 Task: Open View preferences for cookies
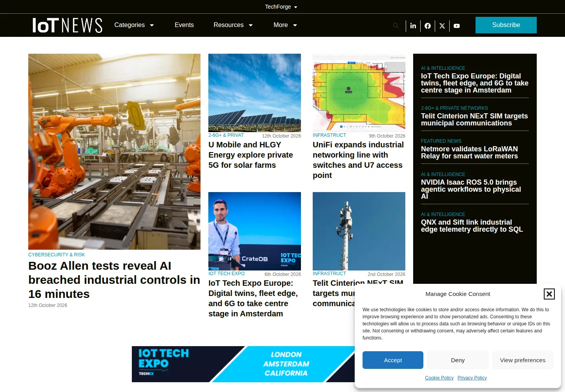[x=523, y=360]
